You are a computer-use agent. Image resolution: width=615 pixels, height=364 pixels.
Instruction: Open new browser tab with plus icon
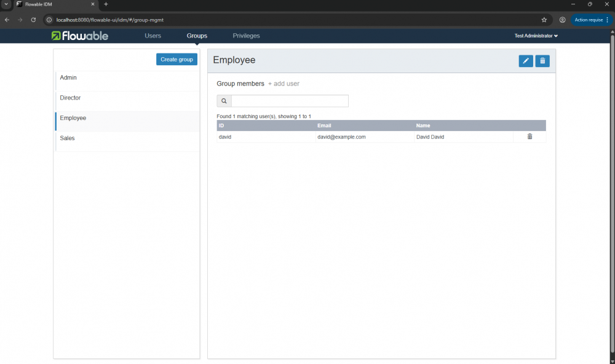[106, 4]
